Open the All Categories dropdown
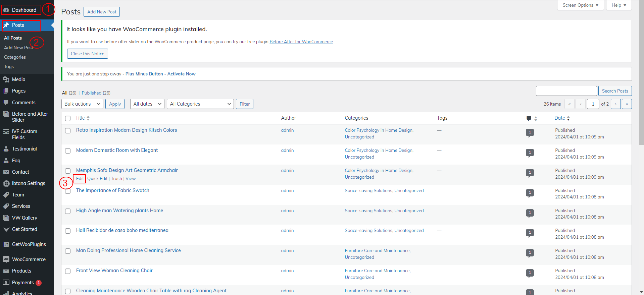This screenshot has height=295, width=644. [200, 104]
